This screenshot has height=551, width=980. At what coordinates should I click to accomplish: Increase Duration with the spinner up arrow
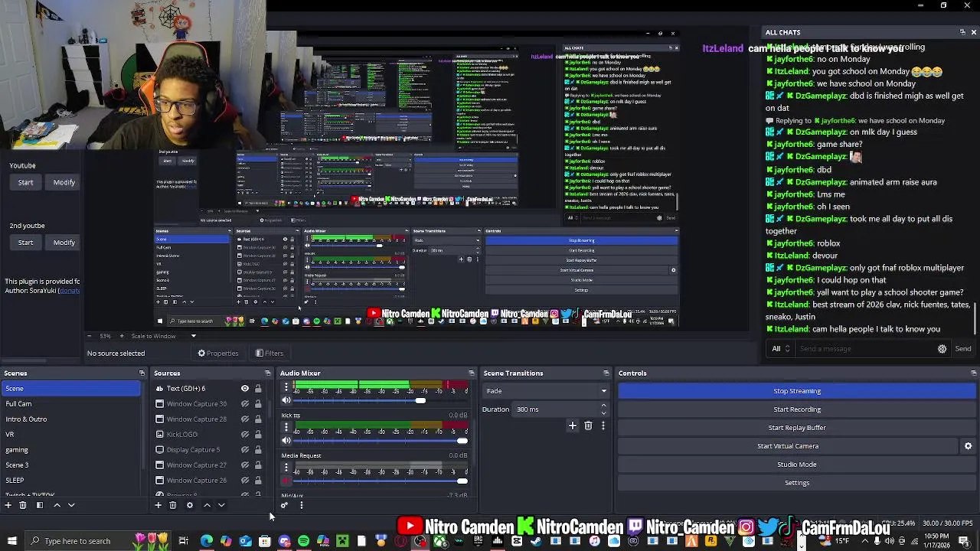pyautogui.click(x=604, y=406)
